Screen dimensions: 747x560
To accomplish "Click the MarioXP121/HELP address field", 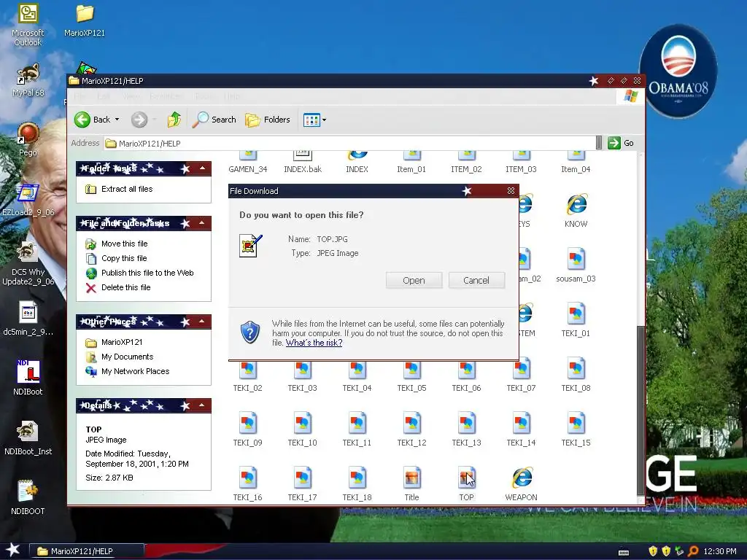I will (349, 144).
